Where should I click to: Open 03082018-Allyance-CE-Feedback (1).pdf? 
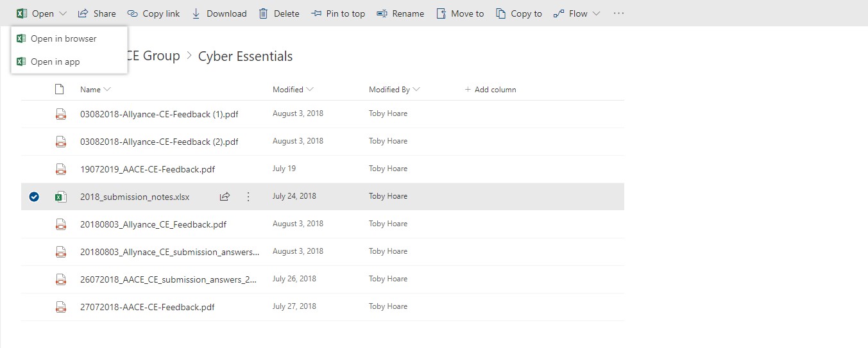tap(159, 114)
